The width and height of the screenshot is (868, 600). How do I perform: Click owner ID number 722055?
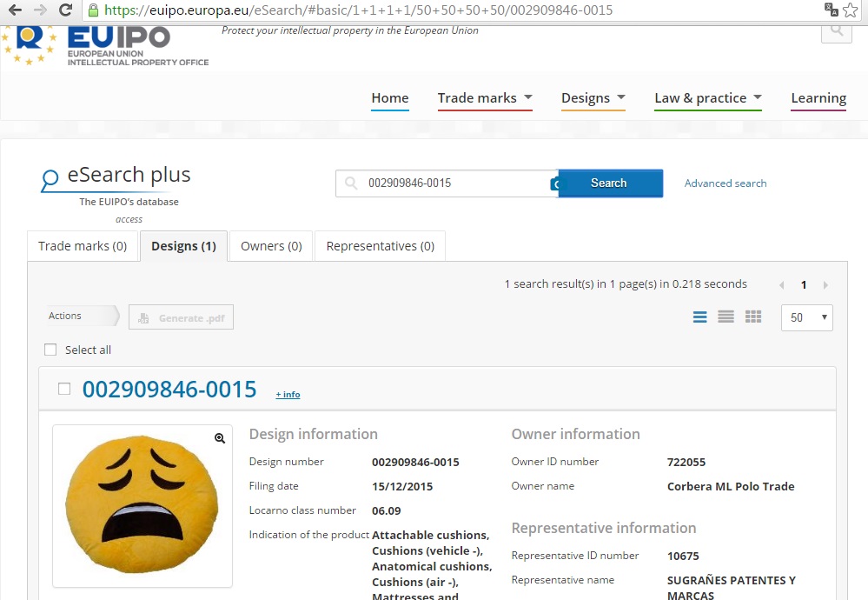[686, 462]
